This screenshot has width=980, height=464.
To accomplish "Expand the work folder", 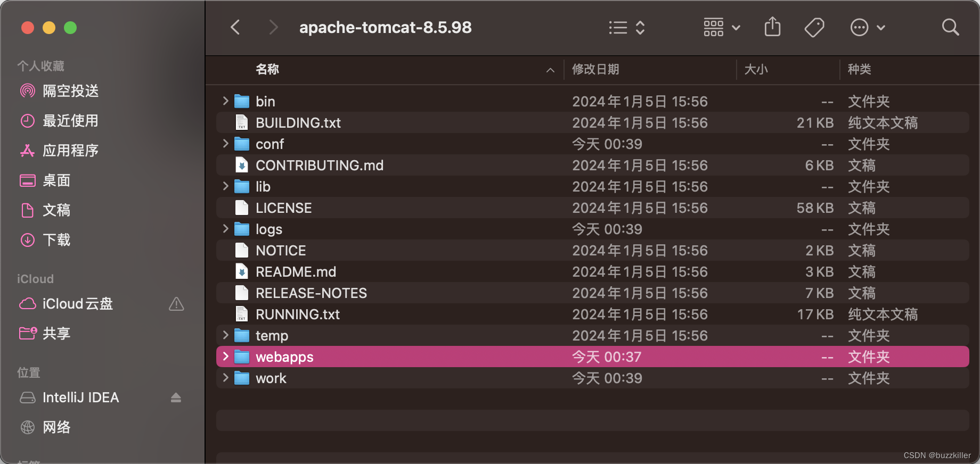I will [x=225, y=377].
